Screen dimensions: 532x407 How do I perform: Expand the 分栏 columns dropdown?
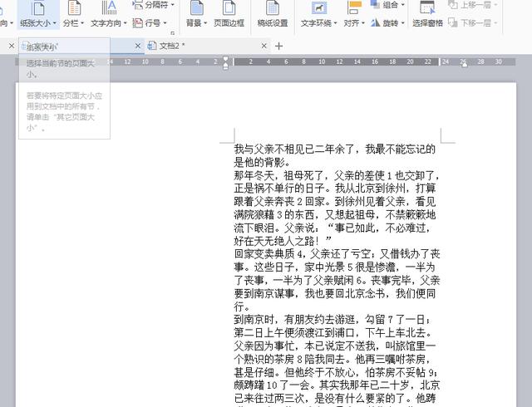point(81,23)
